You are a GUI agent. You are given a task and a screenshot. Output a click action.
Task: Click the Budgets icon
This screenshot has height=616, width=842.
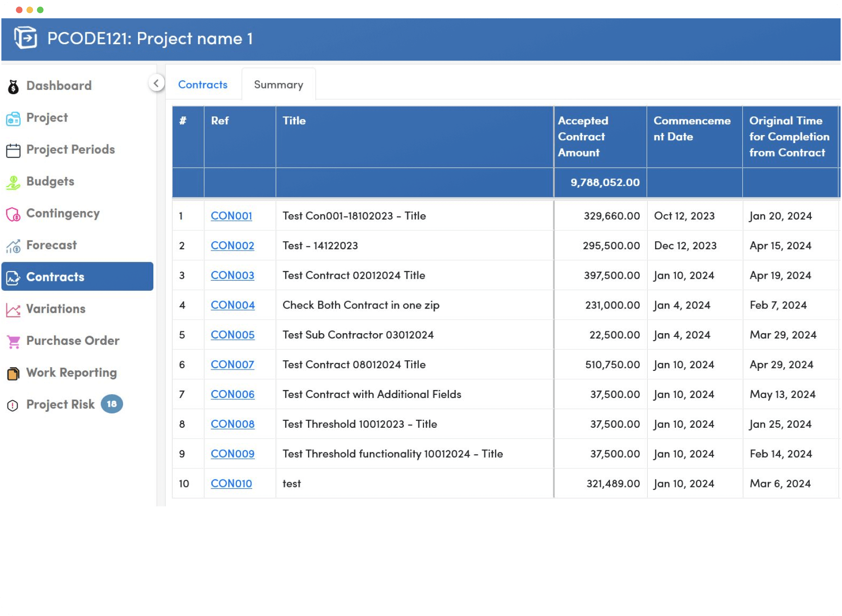[x=14, y=181]
